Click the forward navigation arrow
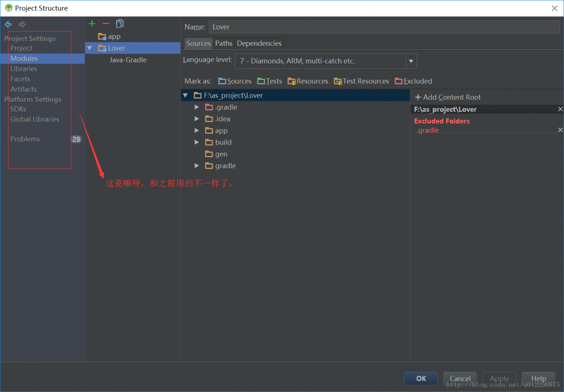This screenshot has height=392, width=564. coord(22,25)
